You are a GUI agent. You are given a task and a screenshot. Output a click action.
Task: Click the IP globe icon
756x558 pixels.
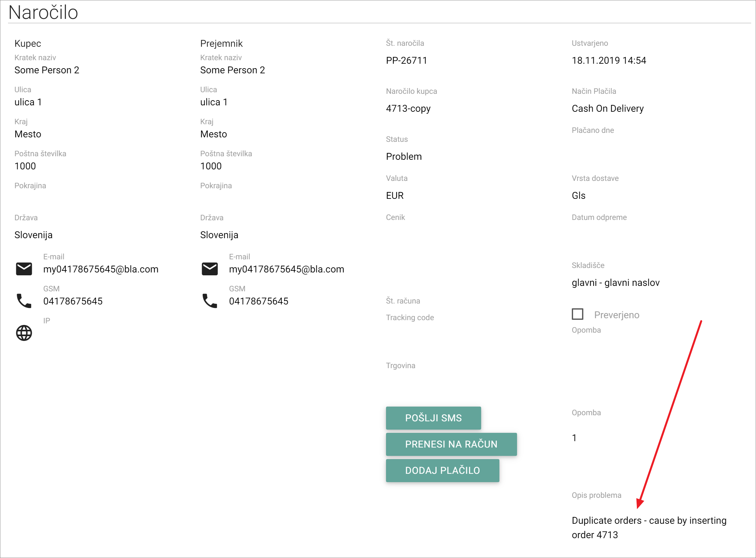[x=24, y=333]
